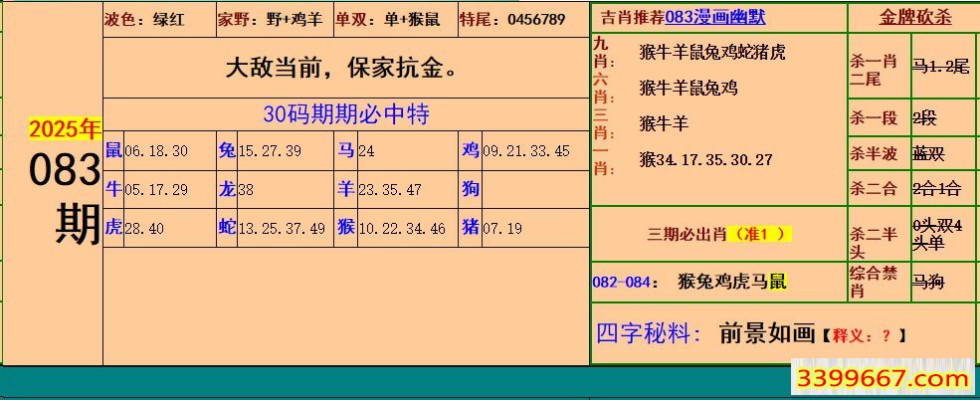Click the 兔 zodiac label
This screenshot has height=400, width=980.
(227, 150)
